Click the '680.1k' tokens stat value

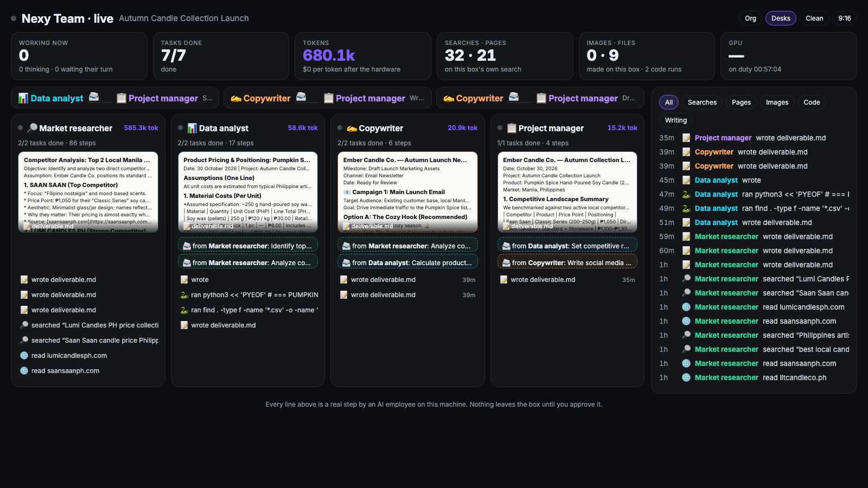point(329,55)
